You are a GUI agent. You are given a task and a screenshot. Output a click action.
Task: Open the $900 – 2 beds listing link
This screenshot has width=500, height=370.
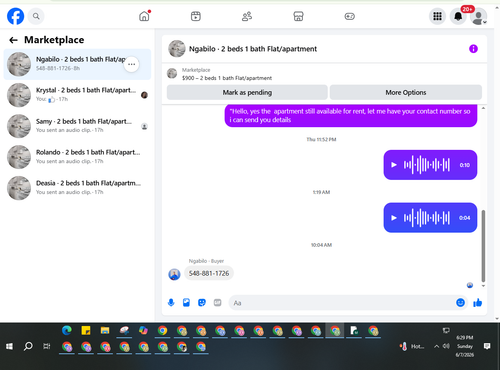pyautogui.click(x=227, y=78)
